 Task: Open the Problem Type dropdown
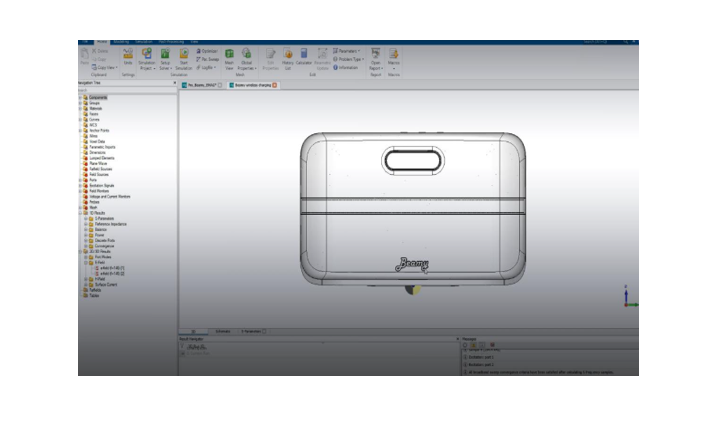[349, 58]
